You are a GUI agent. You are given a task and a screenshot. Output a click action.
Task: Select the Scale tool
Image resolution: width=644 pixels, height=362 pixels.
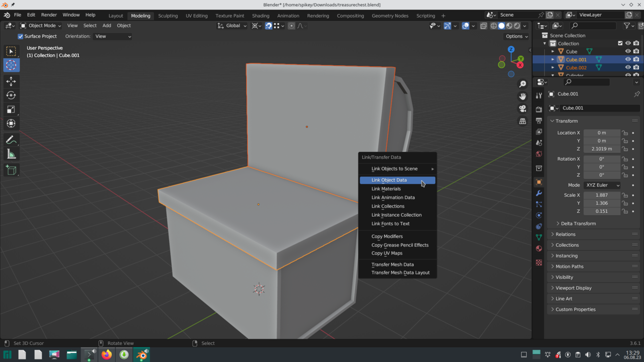(11, 110)
